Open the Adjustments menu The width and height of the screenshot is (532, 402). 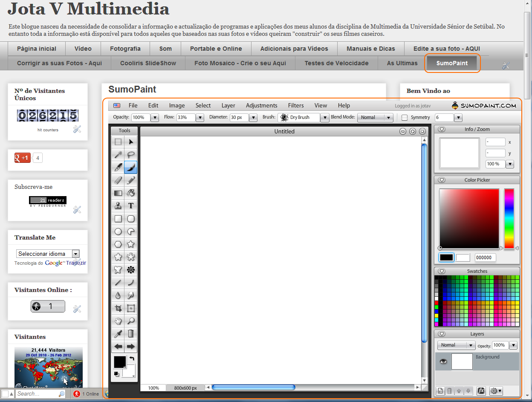(262, 105)
